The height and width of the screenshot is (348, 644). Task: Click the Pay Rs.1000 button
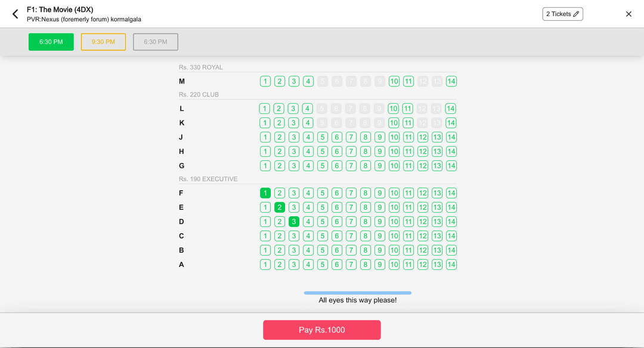(322, 330)
